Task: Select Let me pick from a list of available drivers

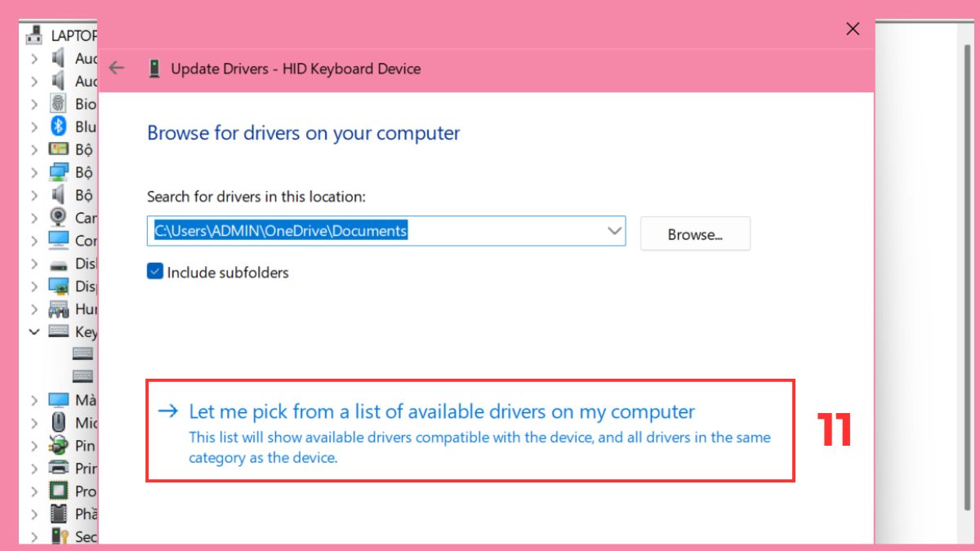Action: 441,411
